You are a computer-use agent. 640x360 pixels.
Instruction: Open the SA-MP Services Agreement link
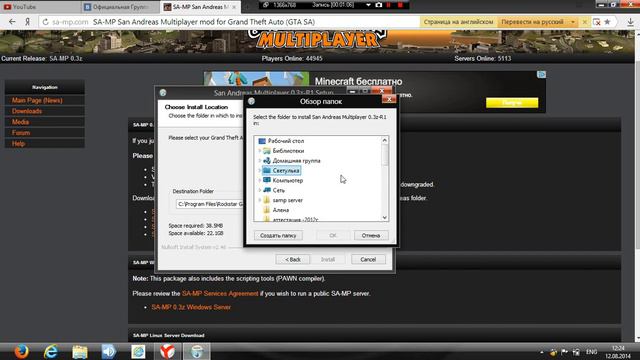(220, 293)
